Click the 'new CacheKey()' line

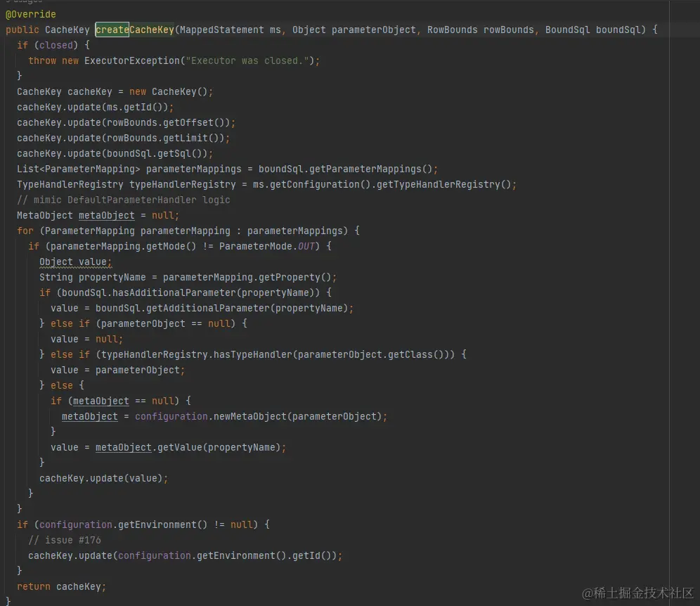[115, 91]
